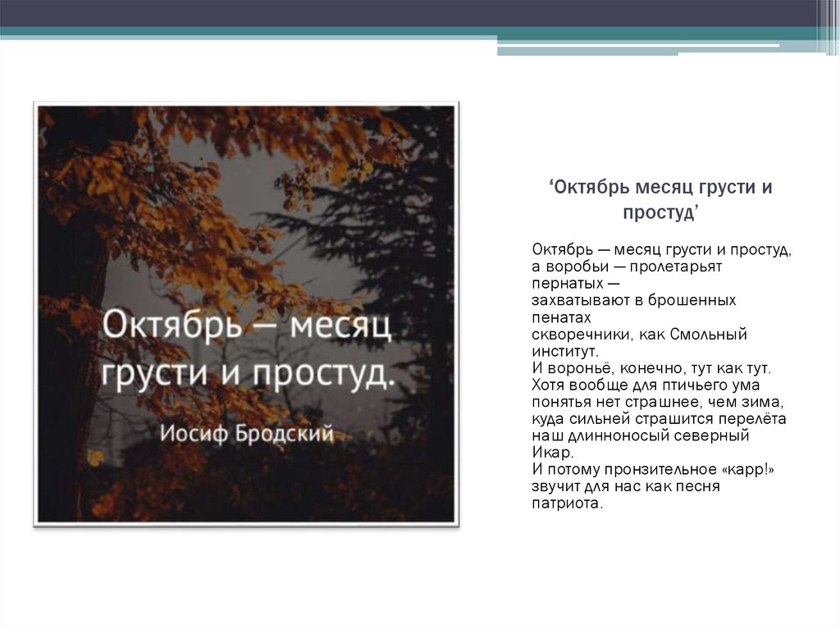
Task: Click the line 'И вороньё, конечно, тут как тут.'
Action: pos(651,368)
